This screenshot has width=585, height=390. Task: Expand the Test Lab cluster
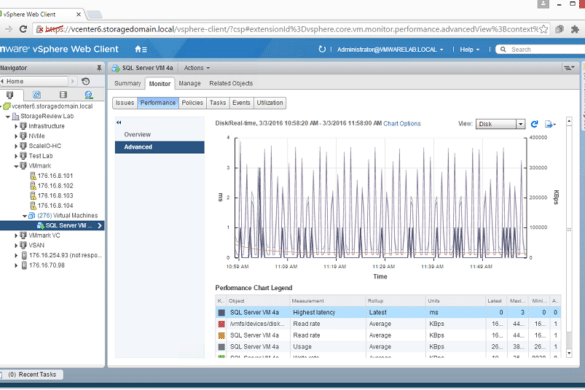pos(16,156)
